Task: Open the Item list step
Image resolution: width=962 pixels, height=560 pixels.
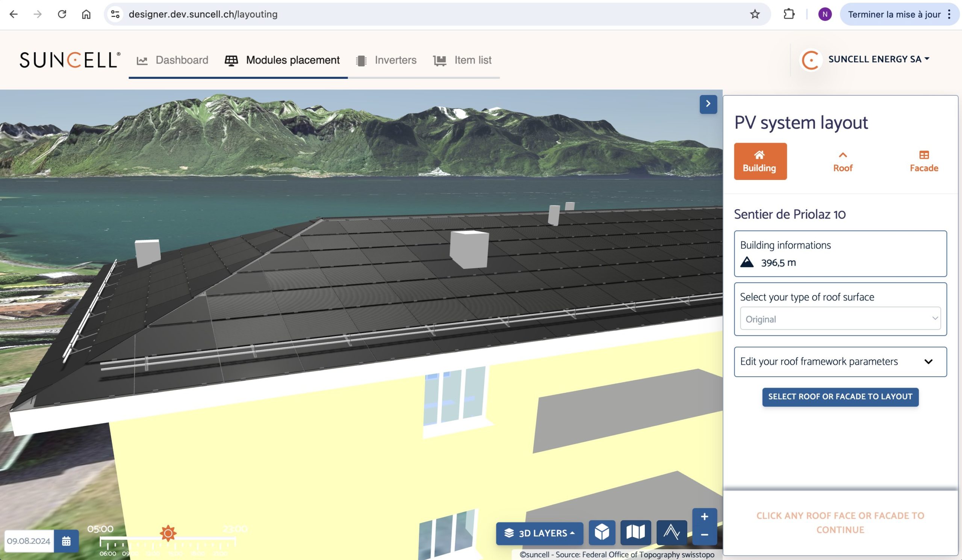Action: 462,60
